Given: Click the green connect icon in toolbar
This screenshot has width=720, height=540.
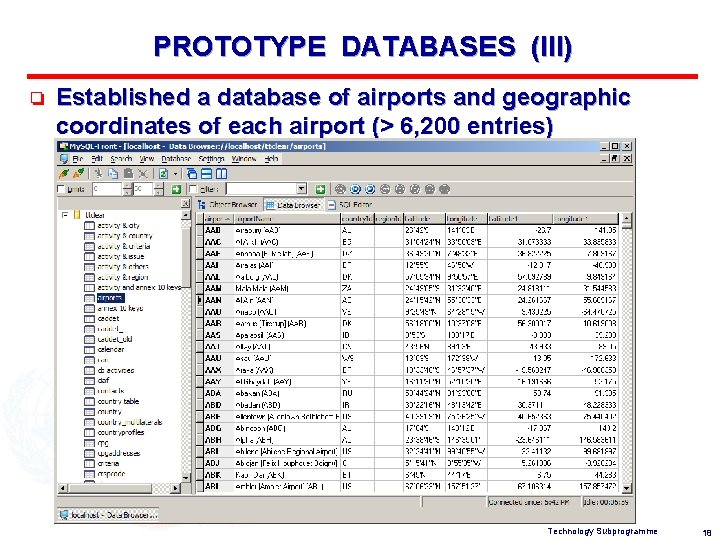Looking at the screenshot, I should click(x=64, y=174).
